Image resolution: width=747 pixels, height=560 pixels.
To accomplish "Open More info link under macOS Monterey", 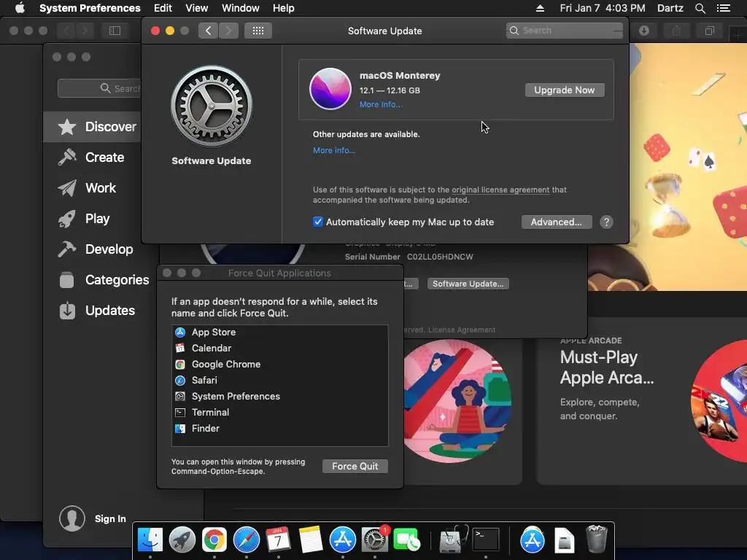I will pyautogui.click(x=381, y=104).
